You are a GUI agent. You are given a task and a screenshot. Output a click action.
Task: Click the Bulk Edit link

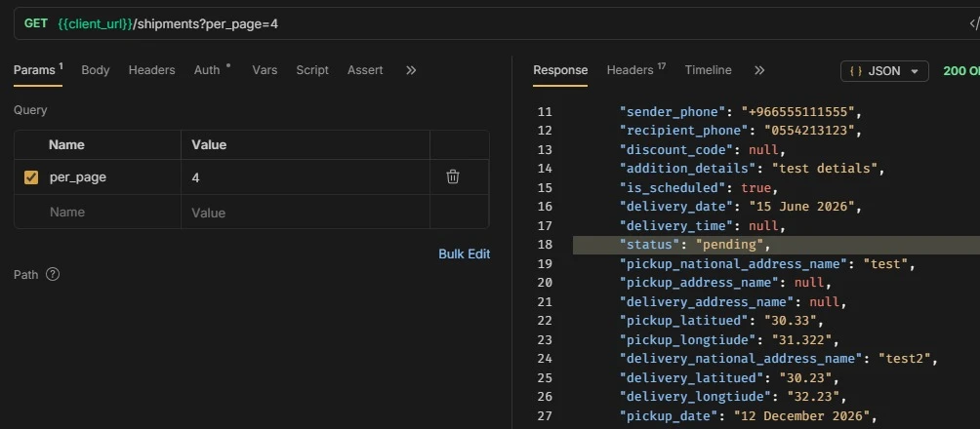pos(465,254)
